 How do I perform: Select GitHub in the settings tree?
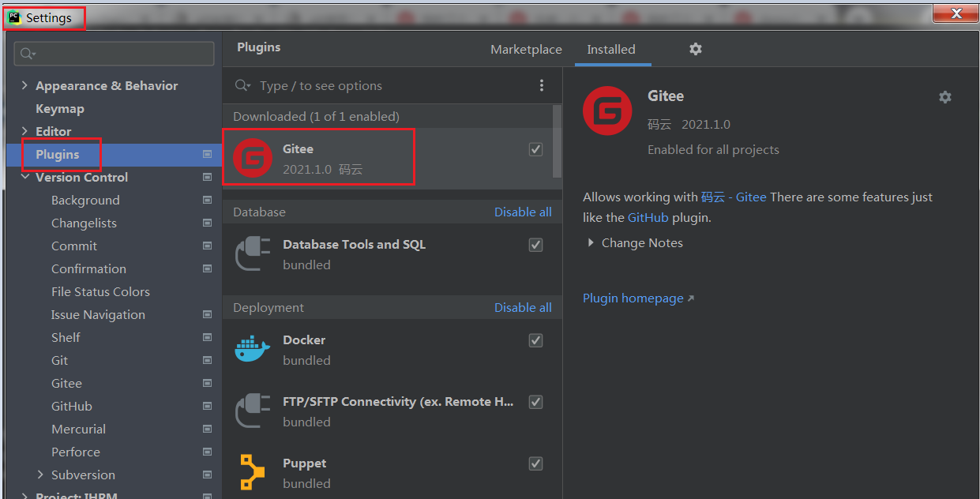72,406
